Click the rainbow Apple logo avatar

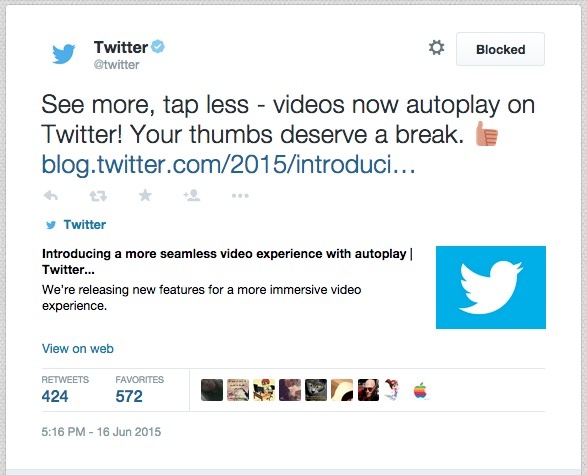coord(420,390)
